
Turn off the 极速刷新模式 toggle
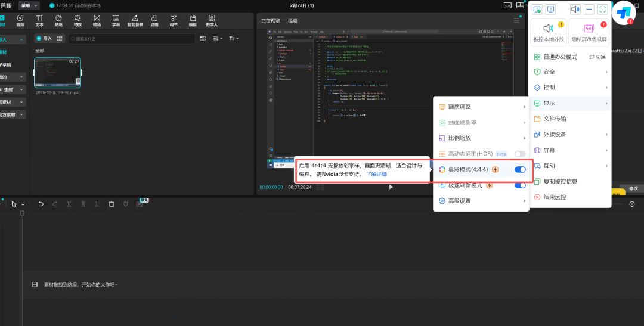pos(520,185)
